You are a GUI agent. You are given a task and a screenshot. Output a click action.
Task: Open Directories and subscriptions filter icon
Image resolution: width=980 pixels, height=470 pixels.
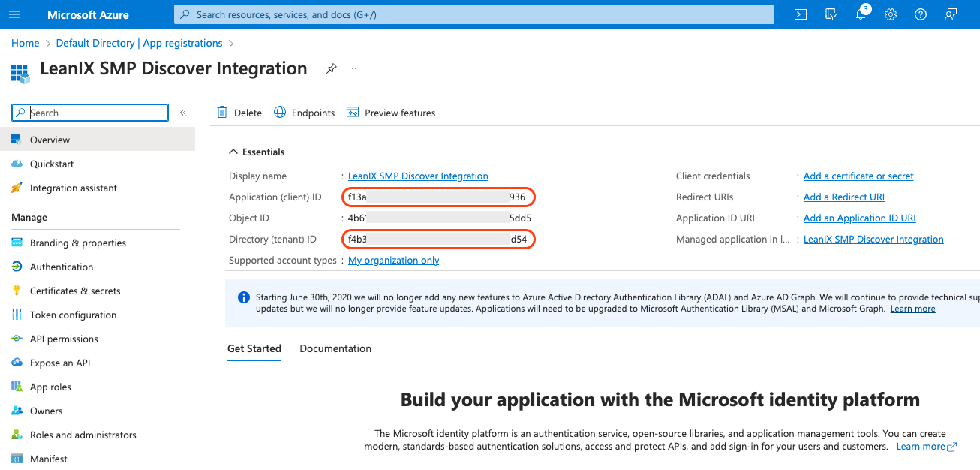click(x=831, y=14)
